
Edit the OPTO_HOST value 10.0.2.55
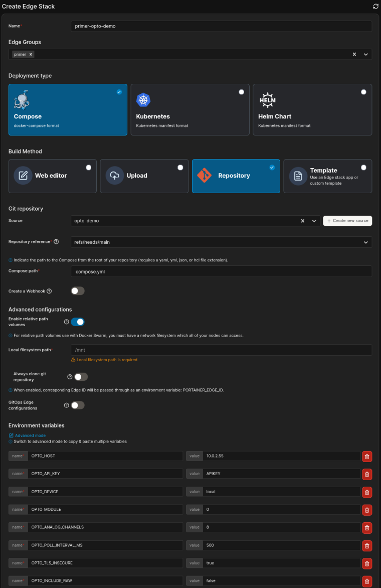281,456
